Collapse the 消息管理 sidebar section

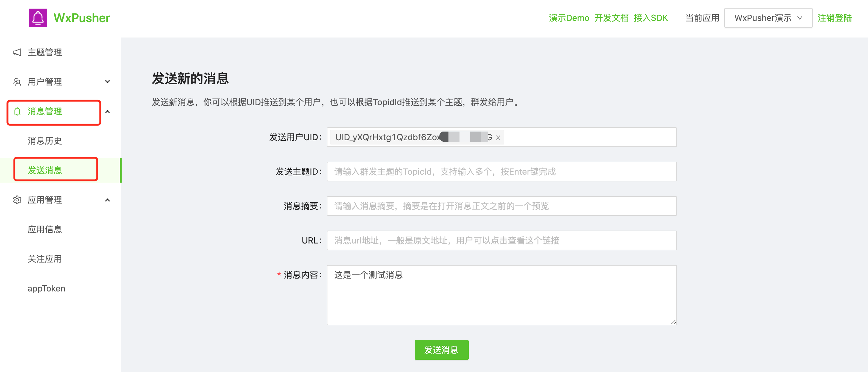click(x=108, y=112)
